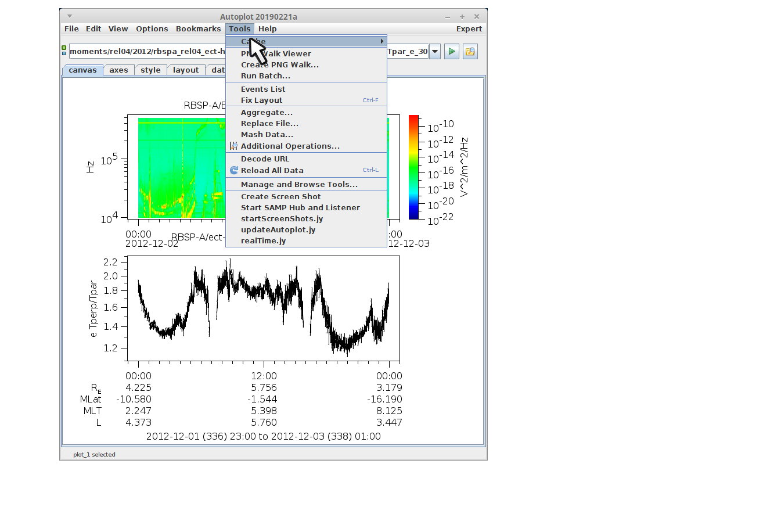781x532 pixels.
Task: Click the spectrogram color bar
Action: tap(413, 167)
